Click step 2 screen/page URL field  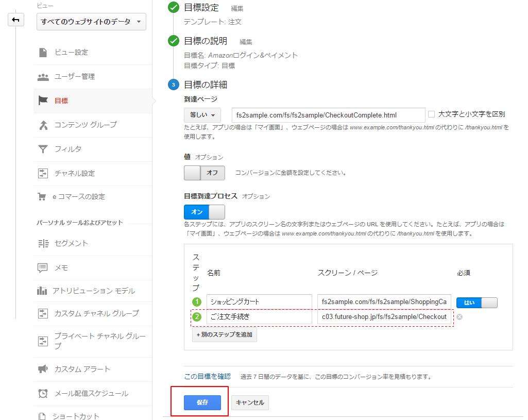384,317
